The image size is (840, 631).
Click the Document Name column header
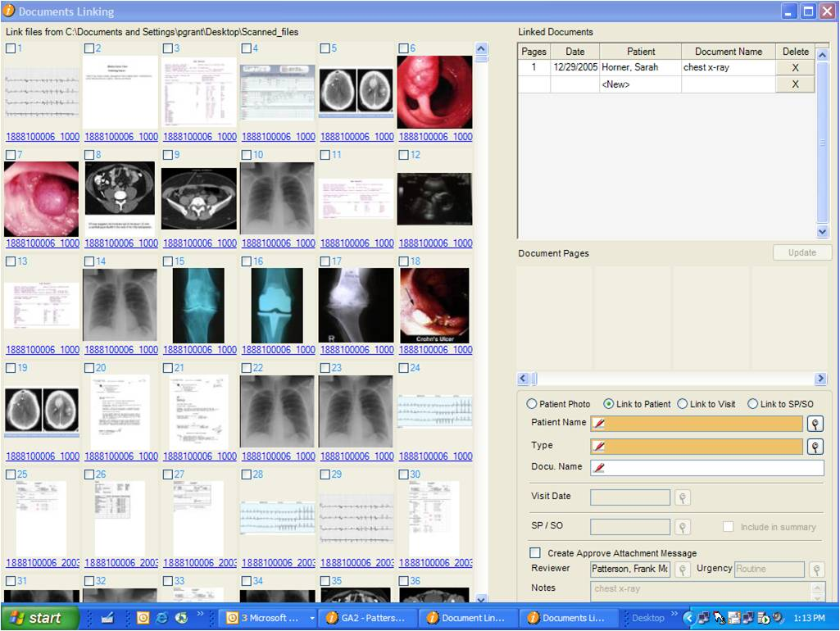pos(728,52)
